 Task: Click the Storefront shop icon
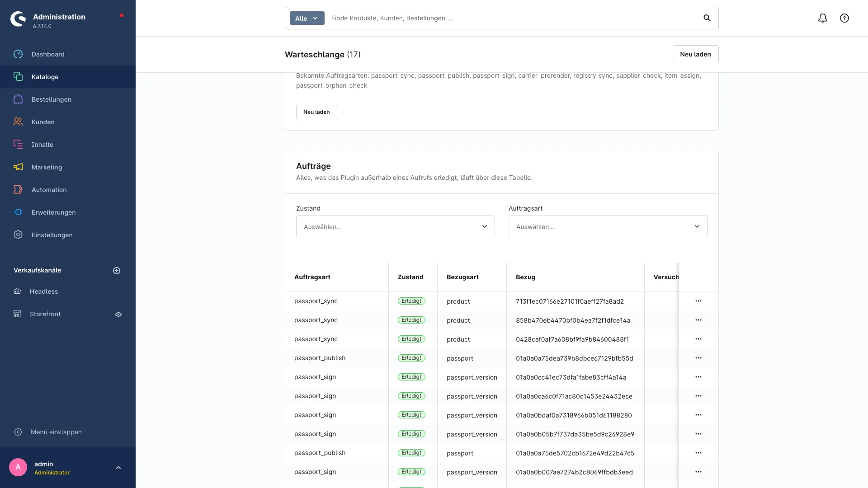(x=17, y=314)
